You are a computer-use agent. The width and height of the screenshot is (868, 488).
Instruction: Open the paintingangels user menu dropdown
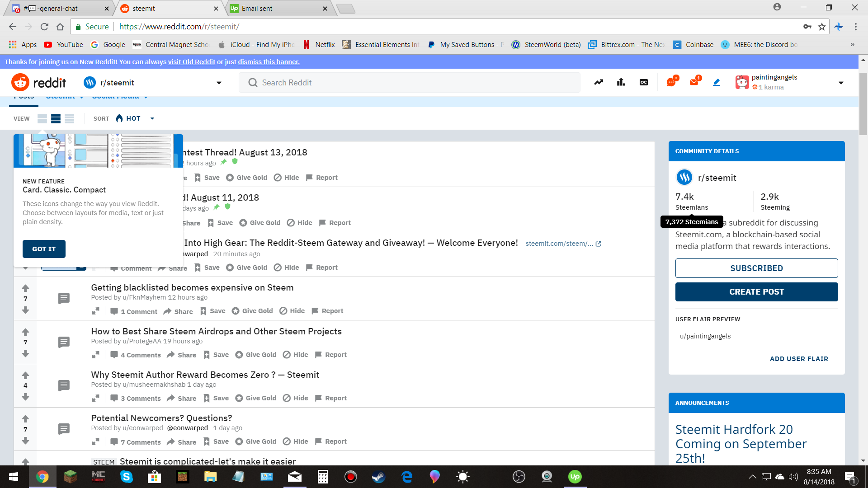[x=841, y=83]
